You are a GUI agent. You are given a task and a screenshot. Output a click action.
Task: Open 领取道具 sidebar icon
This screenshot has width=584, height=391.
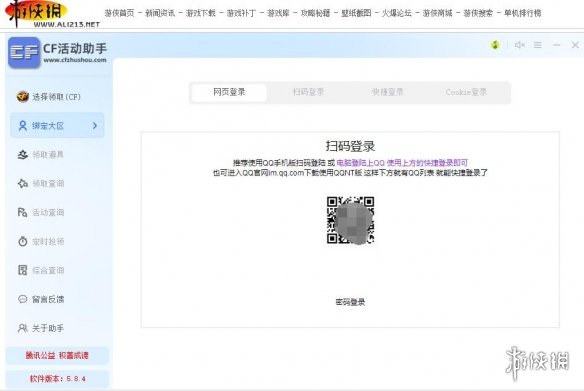23,155
